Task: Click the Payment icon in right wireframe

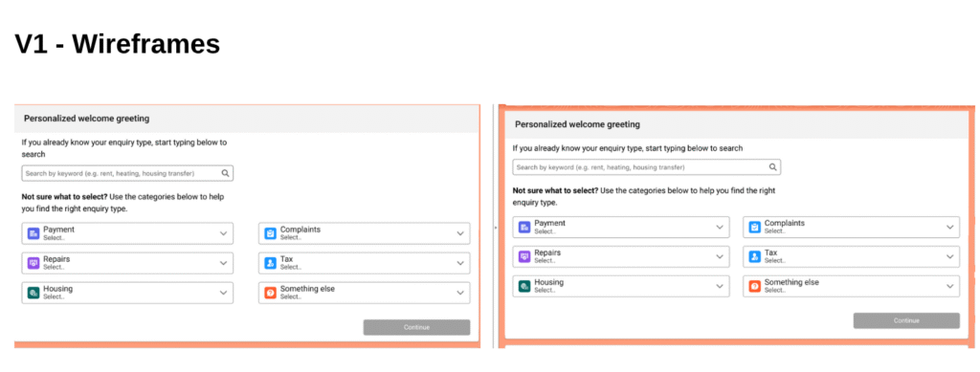Action: click(524, 228)
